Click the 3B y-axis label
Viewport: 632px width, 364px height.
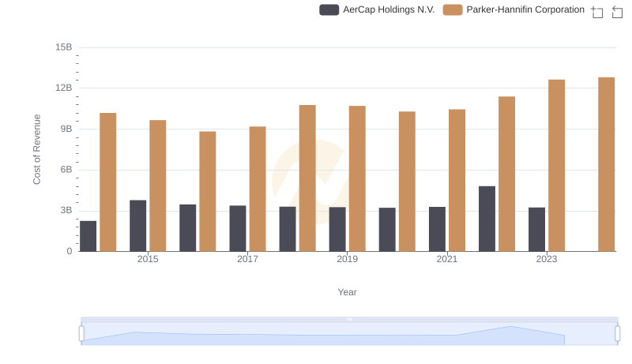[66, 210]
